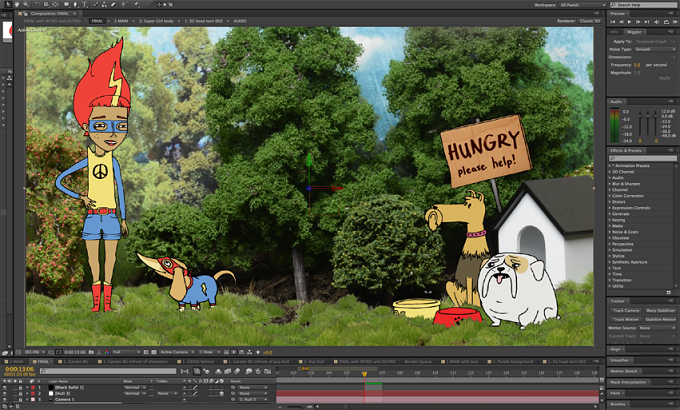Screen dimensions: 680x410
Task: Click the Warp Stabilizer button
Action: pyautogui.click(x=660, y=311)
